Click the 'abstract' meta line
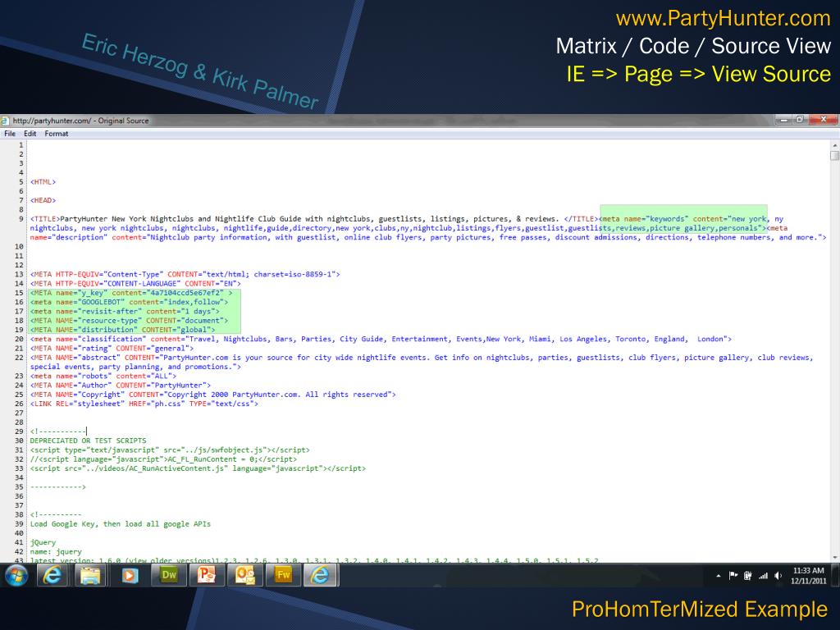Viewport: 840px width, 630px height. tap(422, 362)
